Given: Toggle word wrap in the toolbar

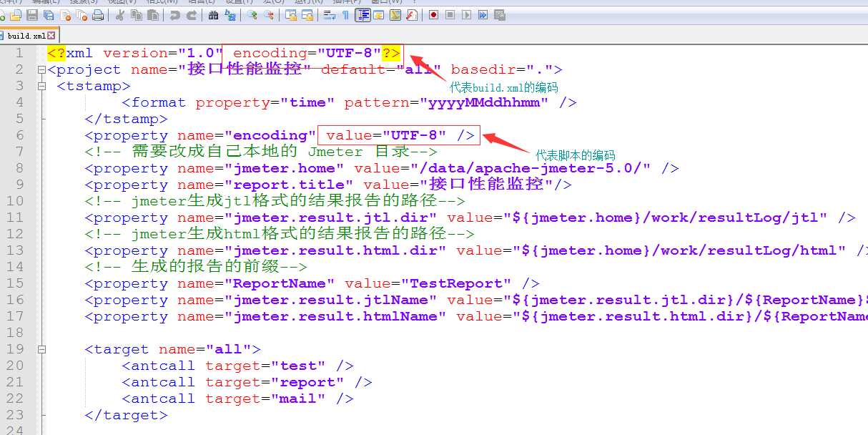Looking at the screenshot, I should coord(329,15).
